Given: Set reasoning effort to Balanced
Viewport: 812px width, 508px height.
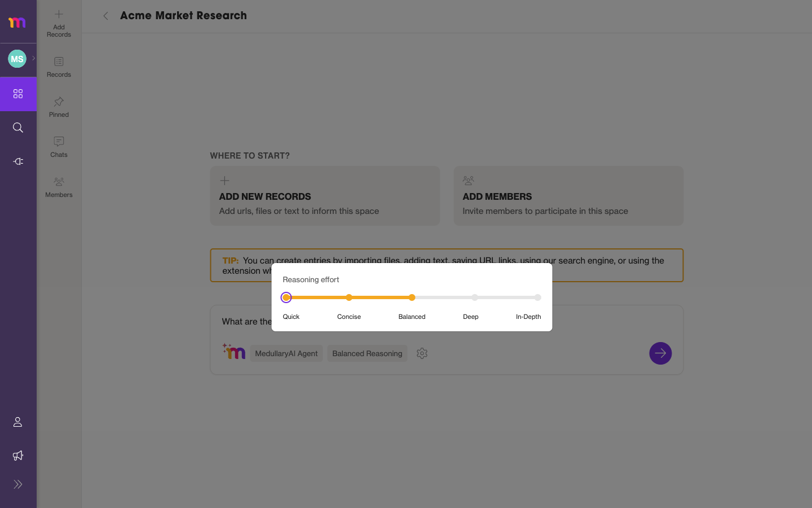Looking at the screenshot, I should [412, 297].
